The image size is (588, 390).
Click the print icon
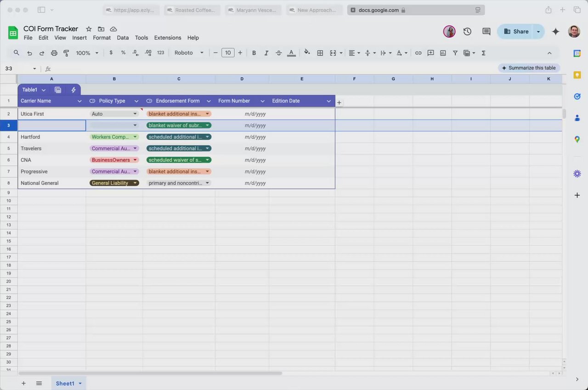[54, 53]
